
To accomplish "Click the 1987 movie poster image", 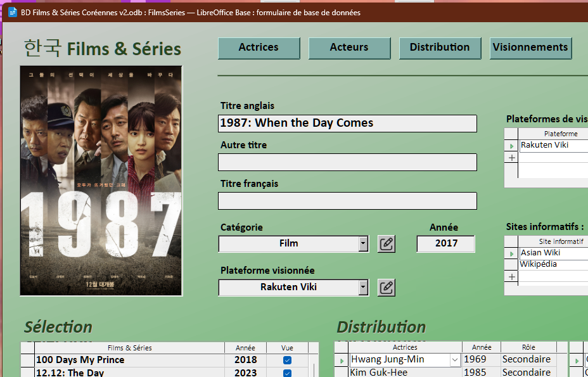I will pos(101,181).
